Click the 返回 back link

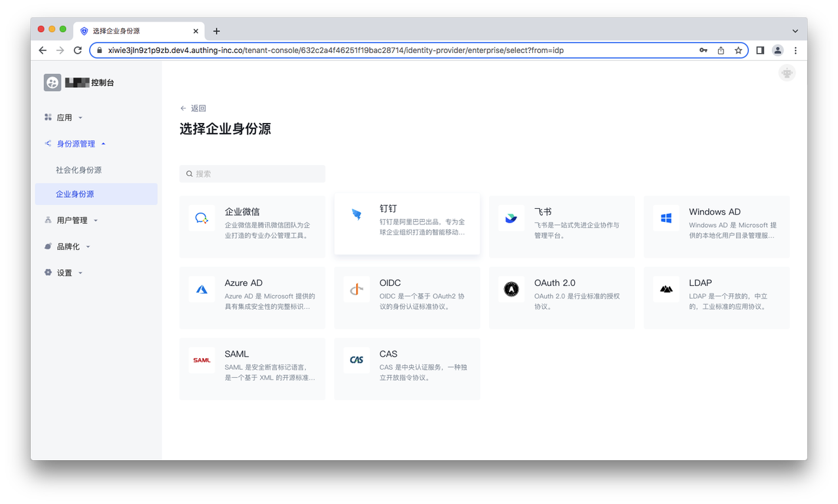(x=193, y=109)
